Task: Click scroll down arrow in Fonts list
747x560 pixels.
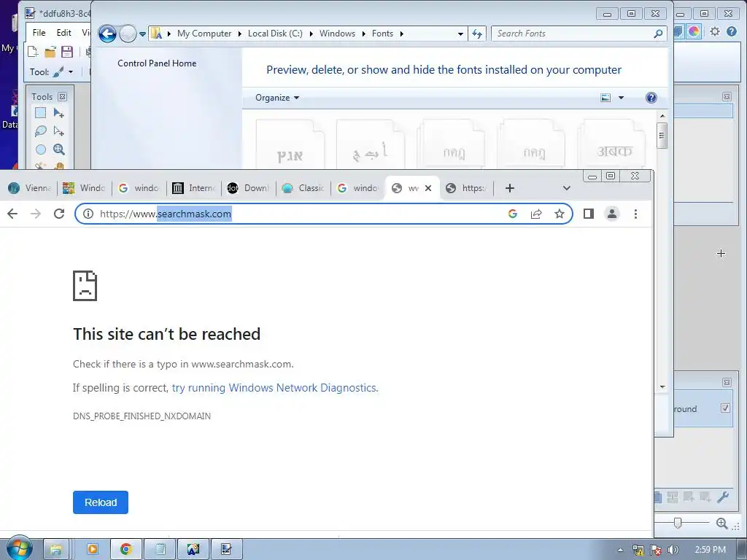Action: 662,386
